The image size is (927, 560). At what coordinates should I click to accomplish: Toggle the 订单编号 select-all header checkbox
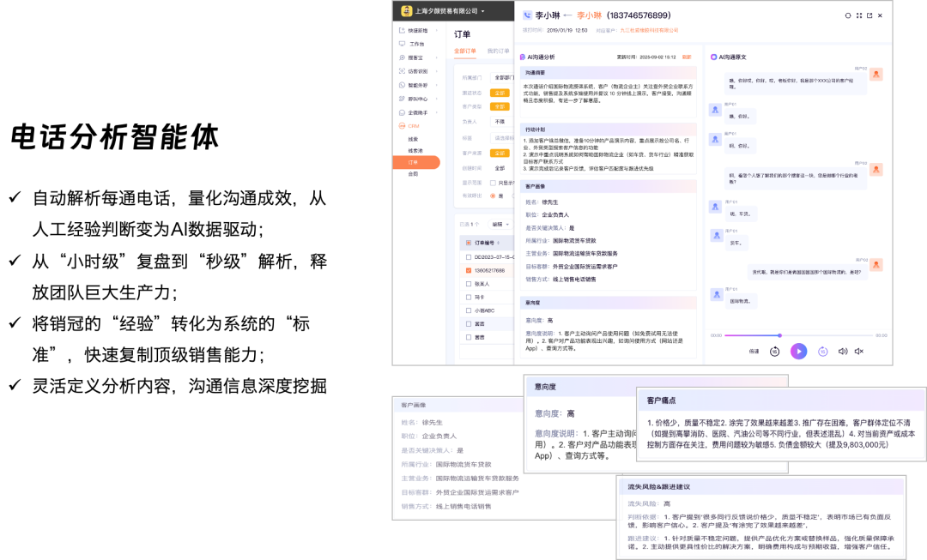(469, 243)
